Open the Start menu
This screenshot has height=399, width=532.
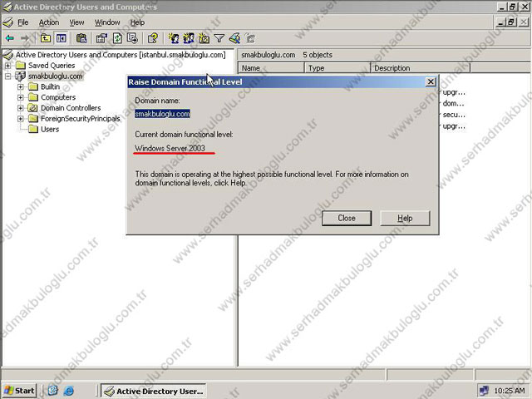coord(19,391)
